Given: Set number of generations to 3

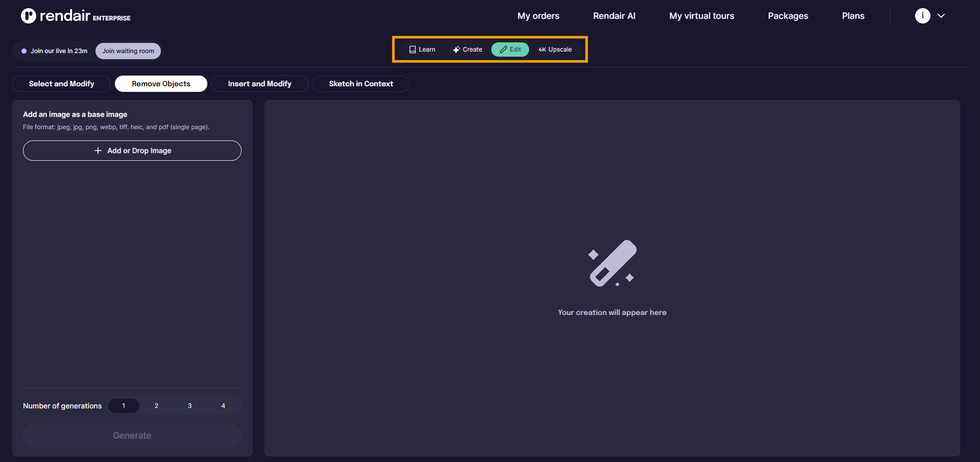Looking at the screenshot, I should tap(189, 406).
